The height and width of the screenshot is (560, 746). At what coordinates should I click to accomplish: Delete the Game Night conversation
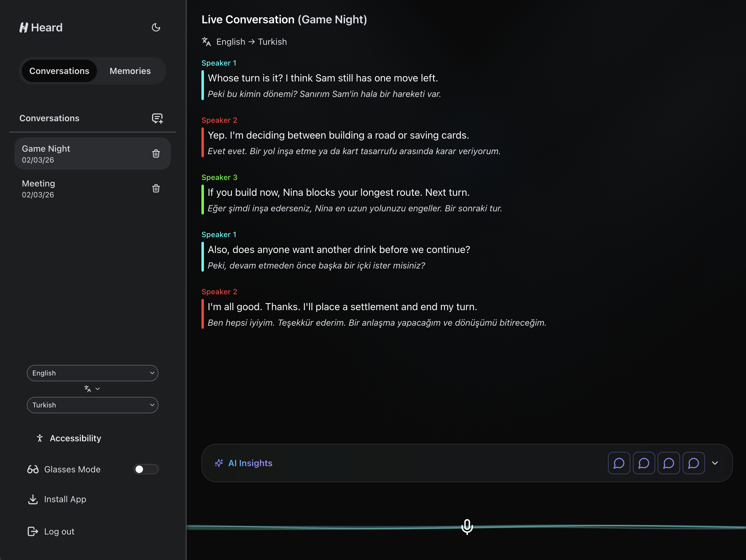tap(156, 154)
